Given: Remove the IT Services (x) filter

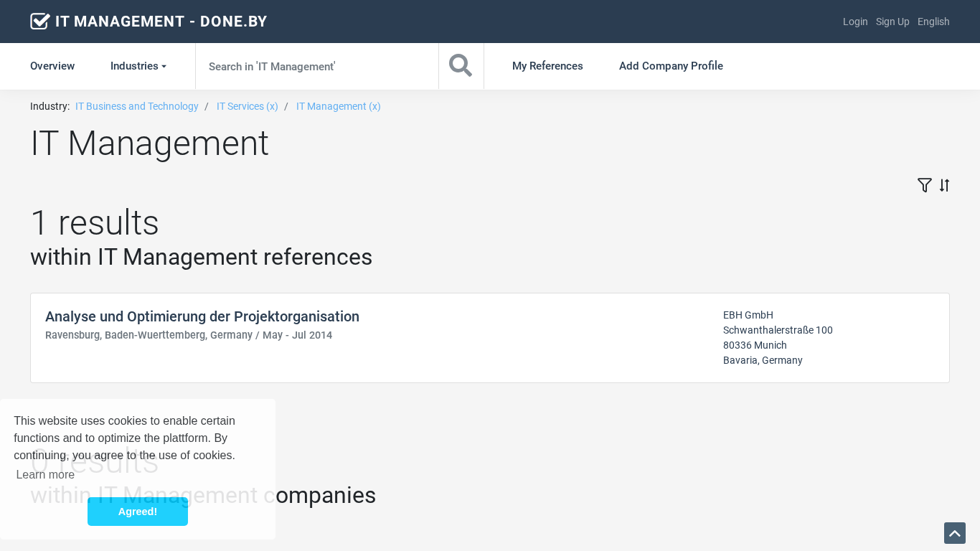Looking at the screenshot, I should pyautogui.click(x=247, y=106).
